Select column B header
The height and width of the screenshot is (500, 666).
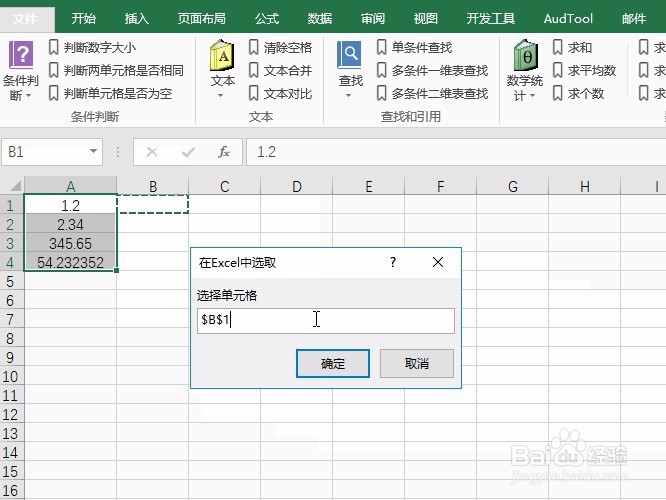click(x=153, y=186)
